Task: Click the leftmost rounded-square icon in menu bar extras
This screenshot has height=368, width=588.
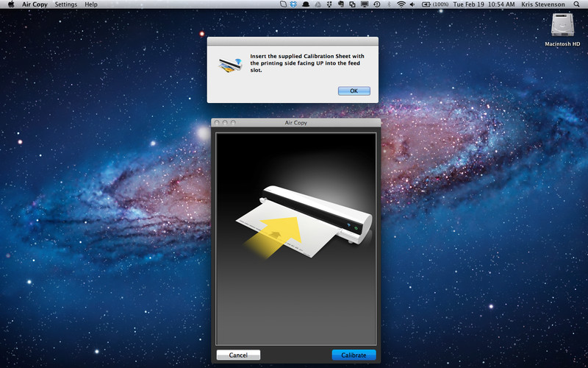Action: (x=284, y=4)
